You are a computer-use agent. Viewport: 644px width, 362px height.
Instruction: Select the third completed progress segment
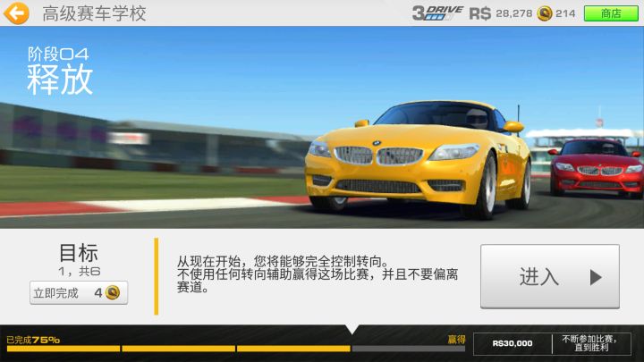point(293,349)
